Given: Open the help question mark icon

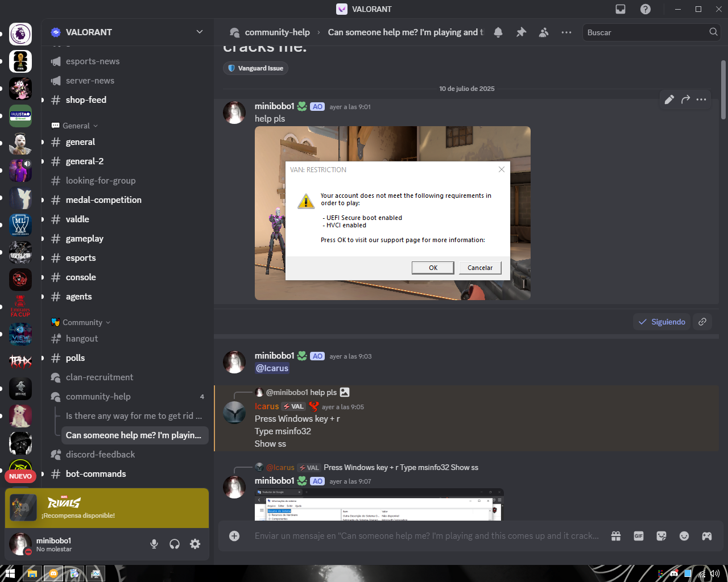Looking at the screenshot, I should coord(646,9).
